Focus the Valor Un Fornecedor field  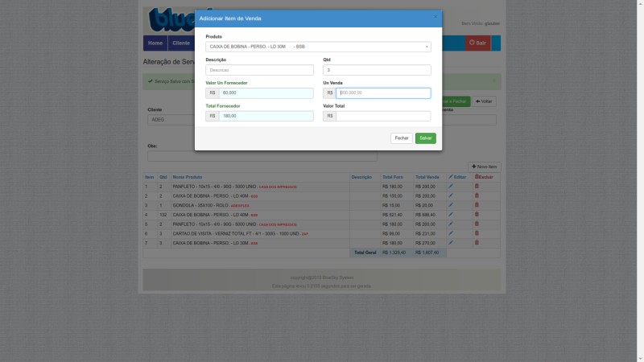tap(265, 93)
